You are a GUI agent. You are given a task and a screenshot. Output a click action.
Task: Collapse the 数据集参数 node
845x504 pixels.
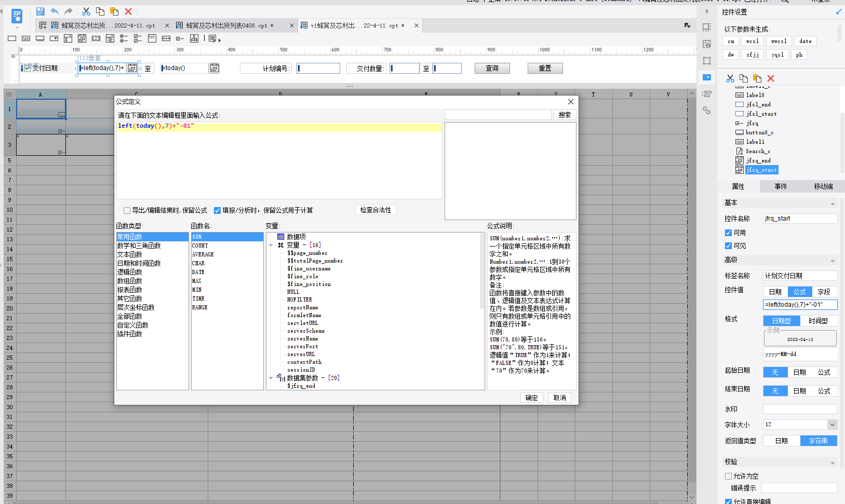click(x=271, y=378)
